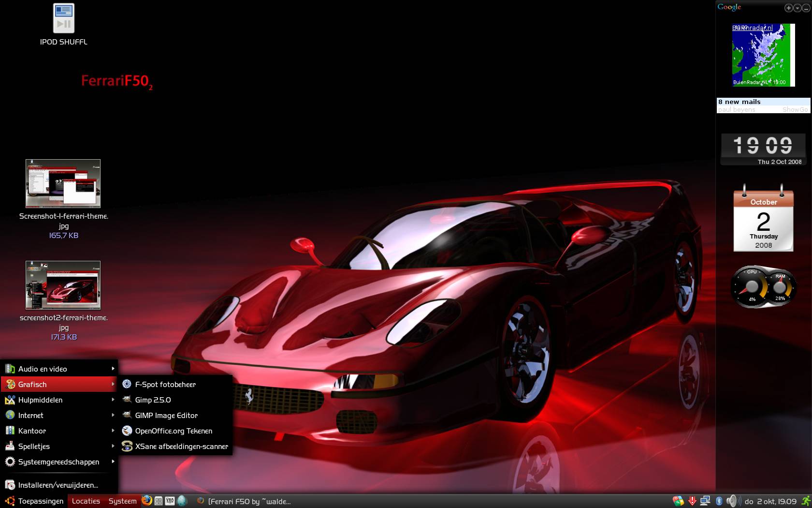Open the Hulpmiddelen submenu
Viewport: 812px width, 508px height.
click(59, 400)
